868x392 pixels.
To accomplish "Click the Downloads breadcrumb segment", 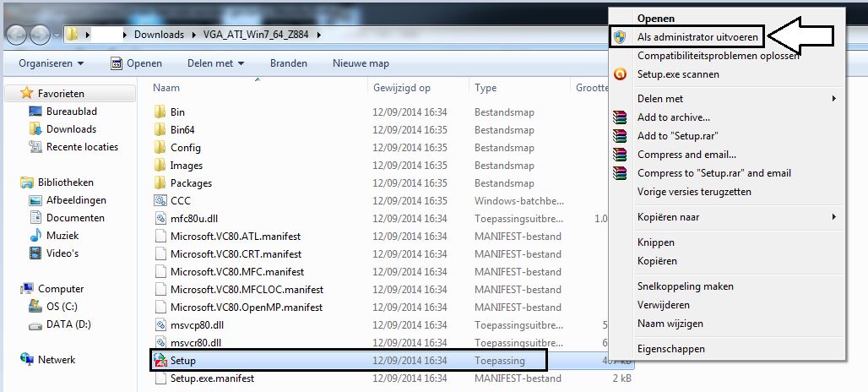I will point(159,35).
